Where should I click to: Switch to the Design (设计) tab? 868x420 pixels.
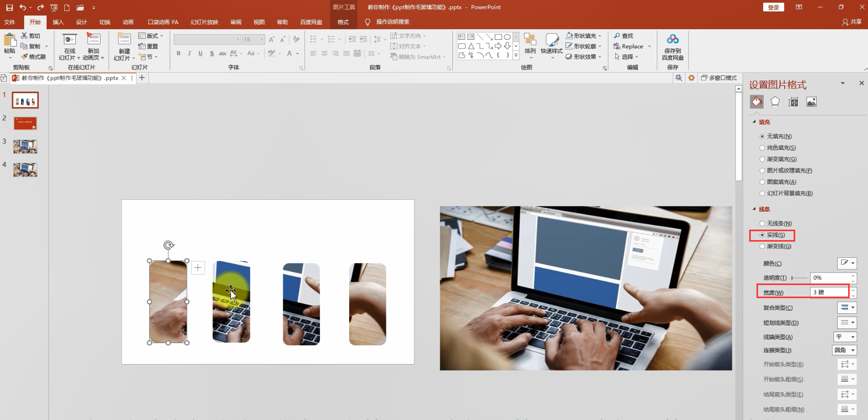[x=81, y=22]
